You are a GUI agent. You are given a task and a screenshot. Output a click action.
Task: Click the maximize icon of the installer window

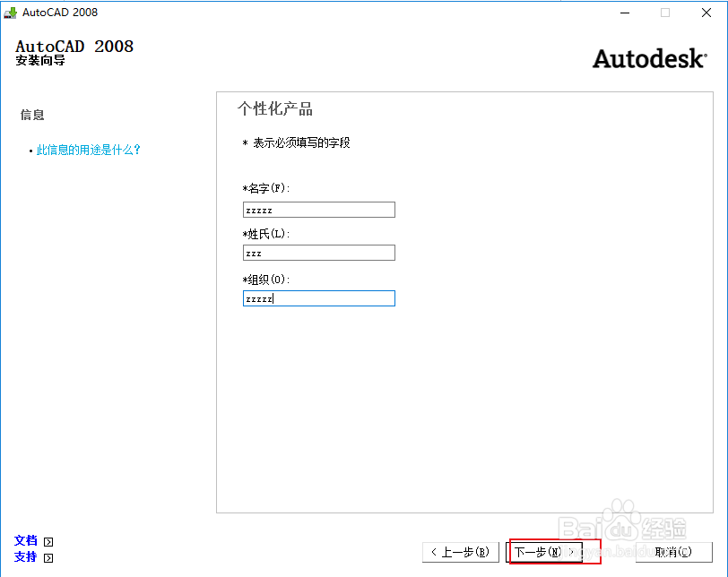coord(663,13)
